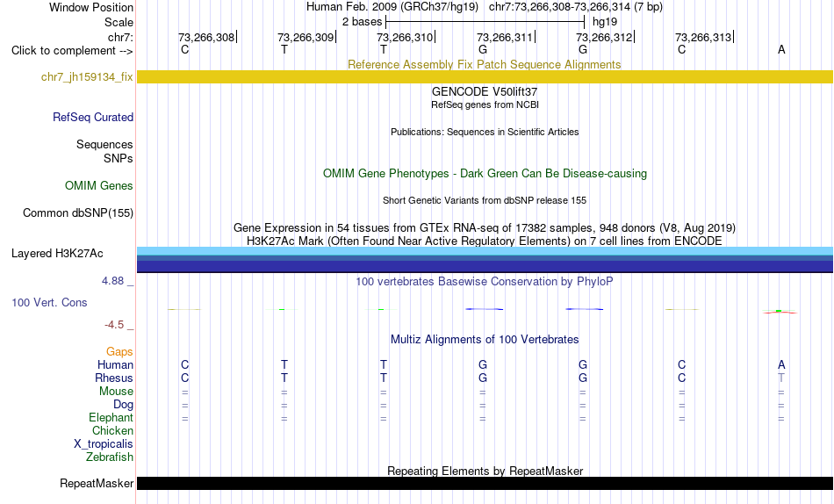Click the Rhesus T mismatch base in last column
The image size is (834, 504).
pos(781,378)
